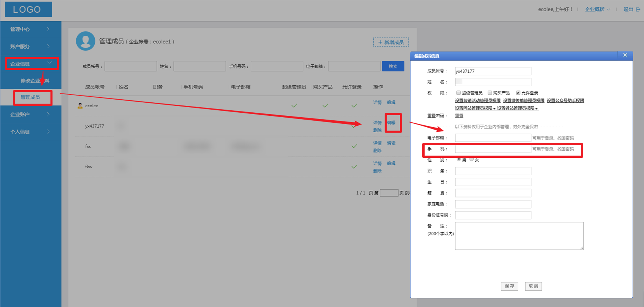Click the admin user icon beside ecolee
Screen dimensions: 644x307
click(80, 106)
